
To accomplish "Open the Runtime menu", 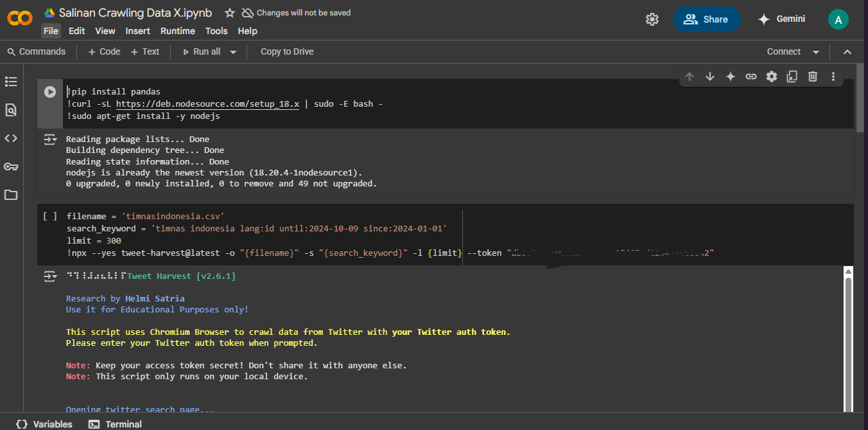I will pos(178,31).
